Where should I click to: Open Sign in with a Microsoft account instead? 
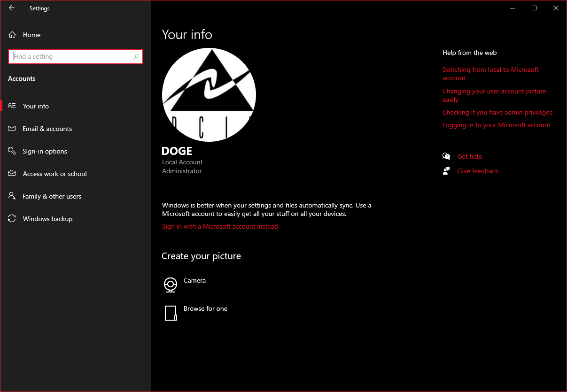(220, 227)
